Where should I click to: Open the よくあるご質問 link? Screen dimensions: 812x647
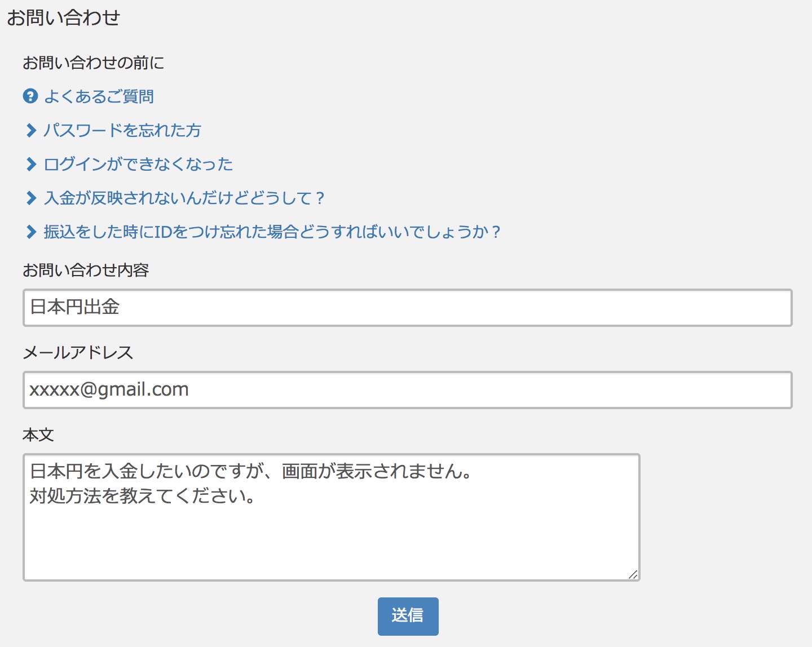[99, 96]
